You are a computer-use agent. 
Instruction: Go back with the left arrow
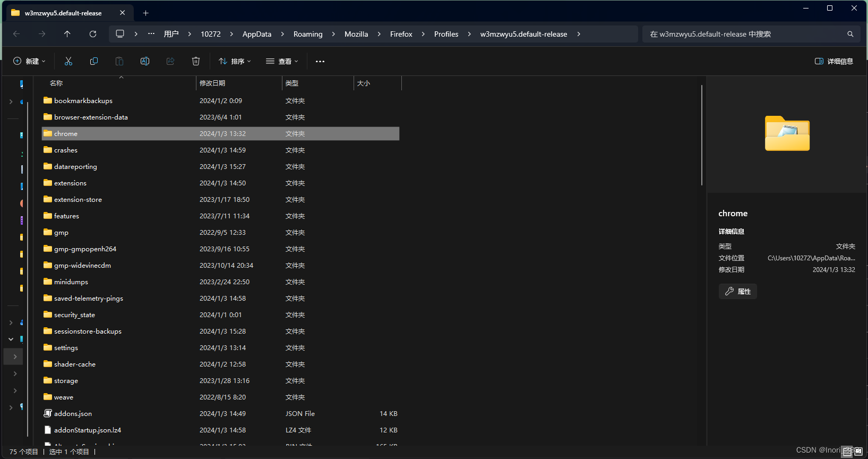[16, 34]
